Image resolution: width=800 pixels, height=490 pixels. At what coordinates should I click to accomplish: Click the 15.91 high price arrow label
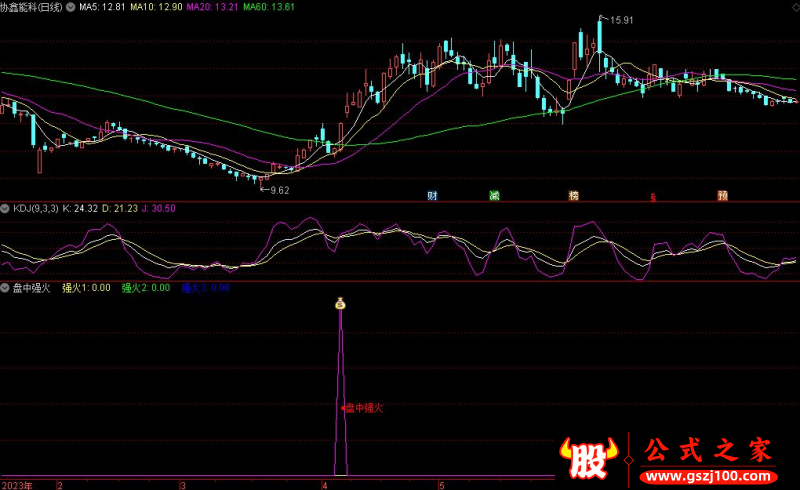pyautogui.click(x=621, y=19)
